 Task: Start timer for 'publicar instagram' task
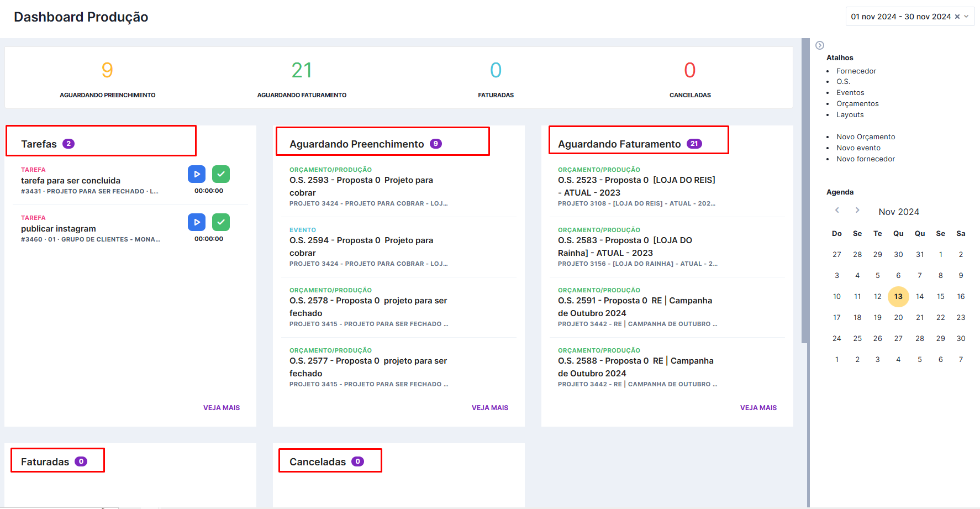tap(197, 222)
